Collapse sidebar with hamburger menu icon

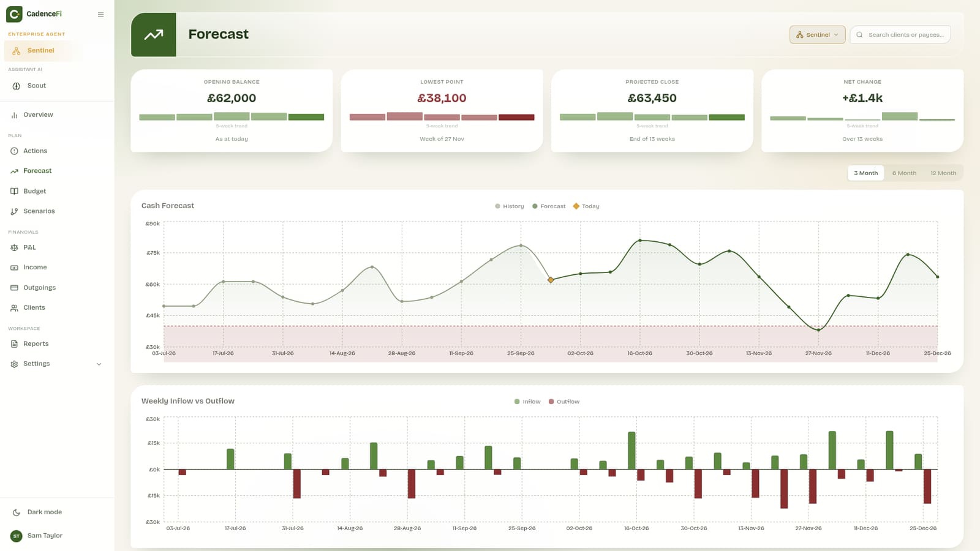(100, 14)
